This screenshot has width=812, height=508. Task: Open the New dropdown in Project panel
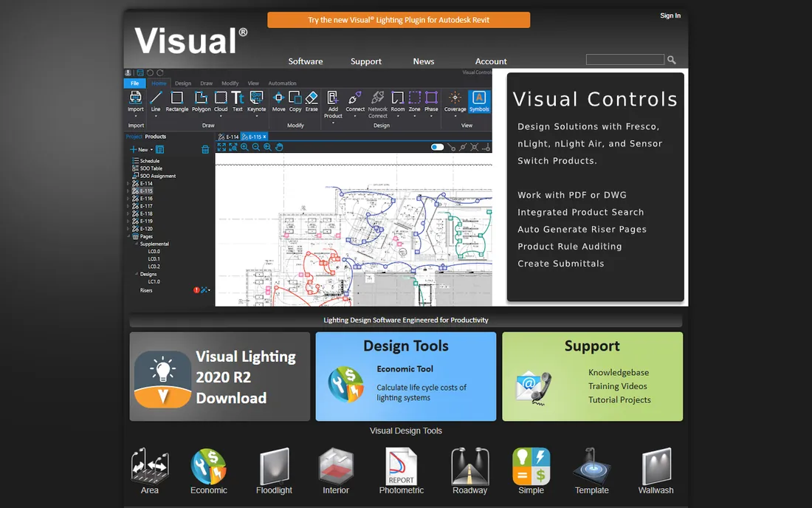[x=142, y=150]
